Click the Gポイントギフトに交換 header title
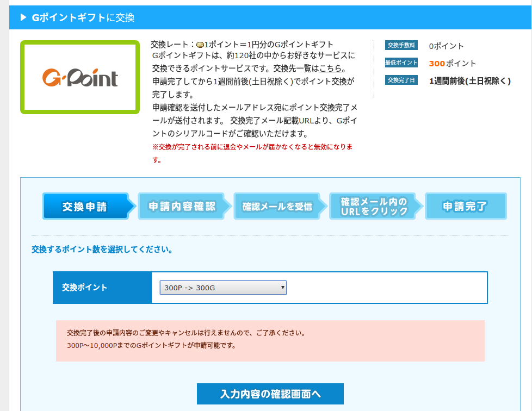 point(83,17)
